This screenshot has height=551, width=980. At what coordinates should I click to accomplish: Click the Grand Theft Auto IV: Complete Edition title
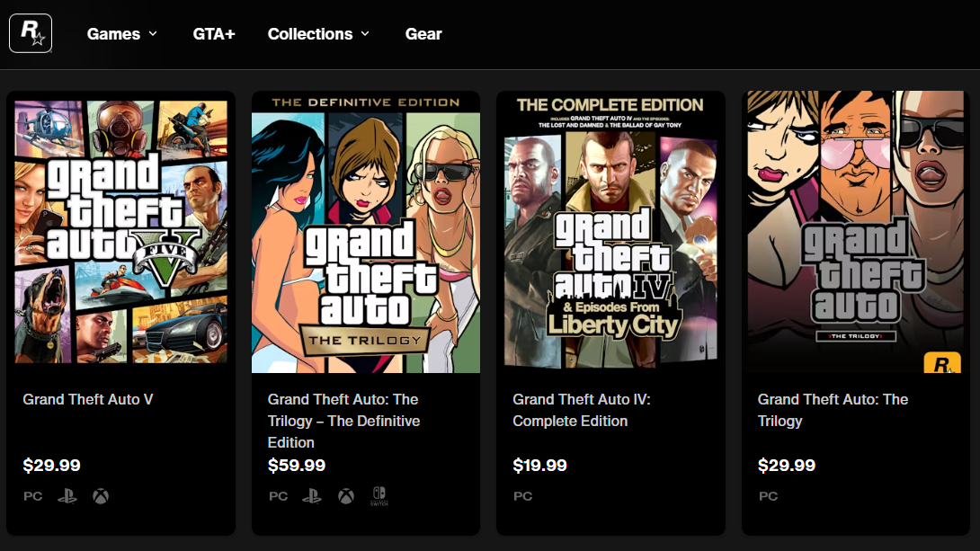[581, 411]
